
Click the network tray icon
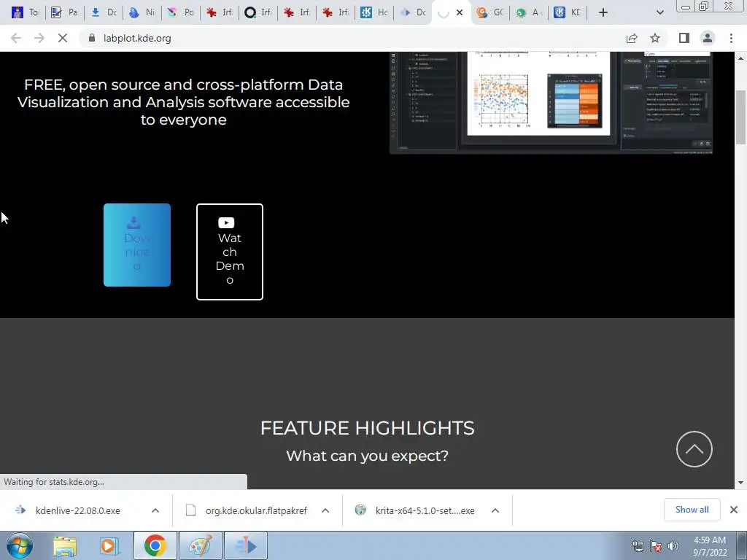pos(638,546)
